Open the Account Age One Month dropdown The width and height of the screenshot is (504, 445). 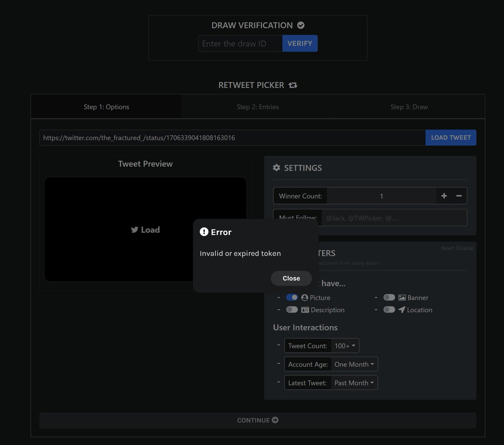point(354,364)
